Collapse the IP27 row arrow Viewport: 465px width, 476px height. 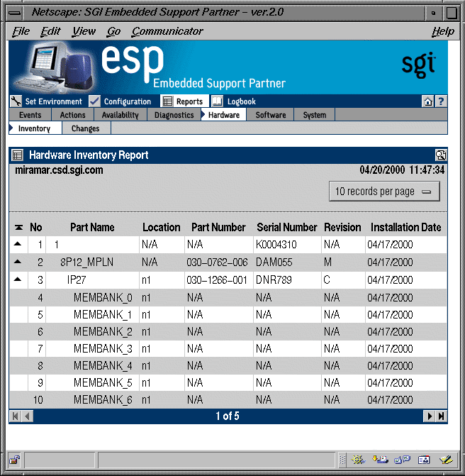tap(18, 279)
